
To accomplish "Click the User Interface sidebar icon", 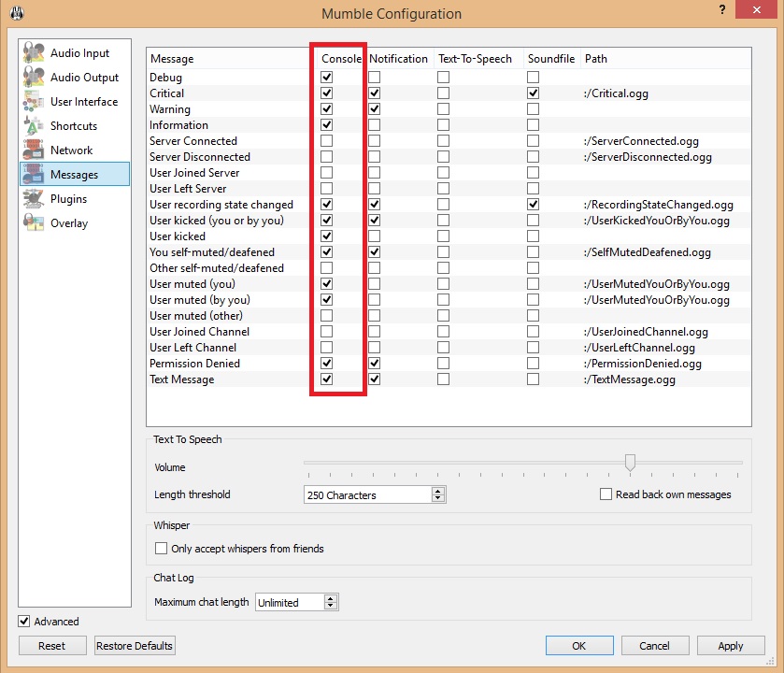I will 34,101.
